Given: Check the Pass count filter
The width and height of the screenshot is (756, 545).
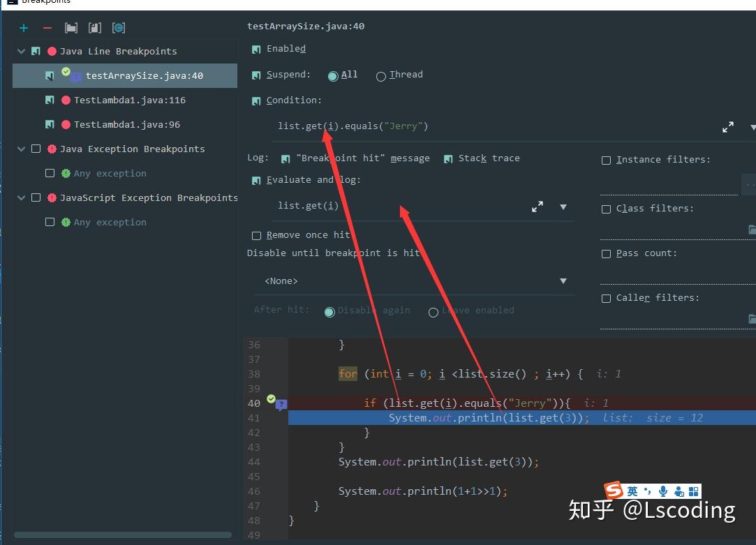Looking at the screenshot, I should coord(606,254).
